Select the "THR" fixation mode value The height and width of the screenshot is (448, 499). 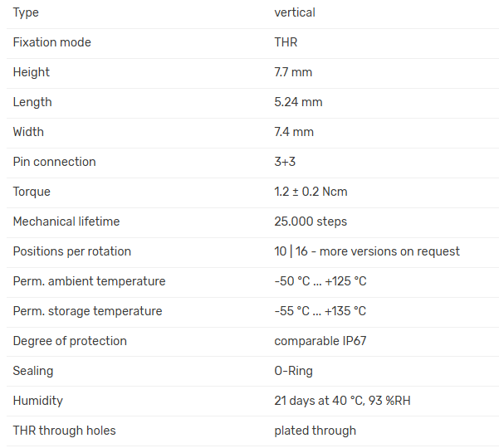click(286, 42)
